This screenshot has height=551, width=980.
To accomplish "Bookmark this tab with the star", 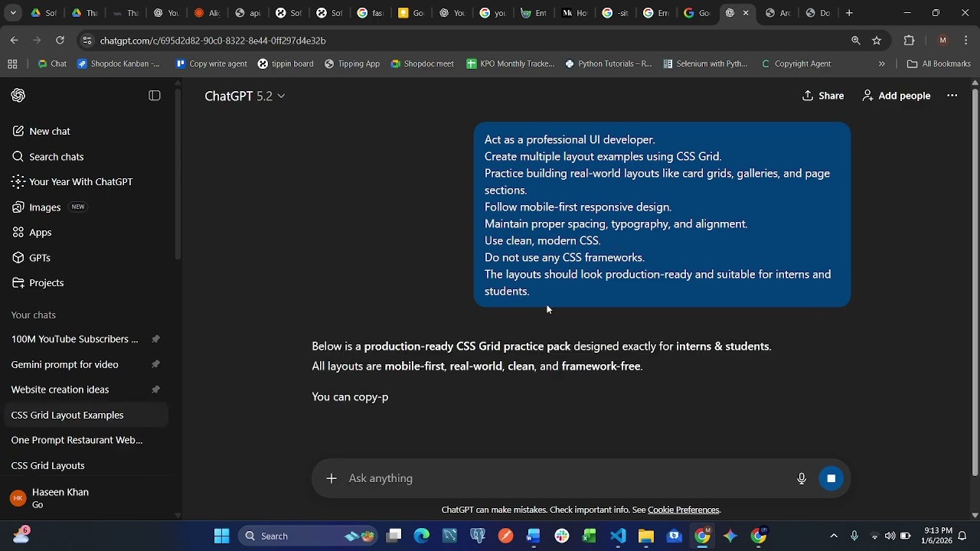I will pyautogui.click(x=877, y=41).
